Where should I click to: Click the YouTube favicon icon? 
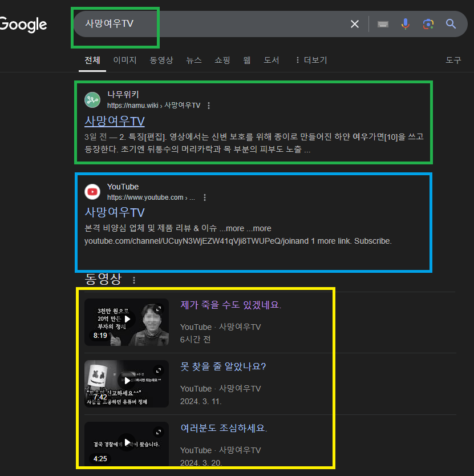pyautogui.click(x=92, y=192)
